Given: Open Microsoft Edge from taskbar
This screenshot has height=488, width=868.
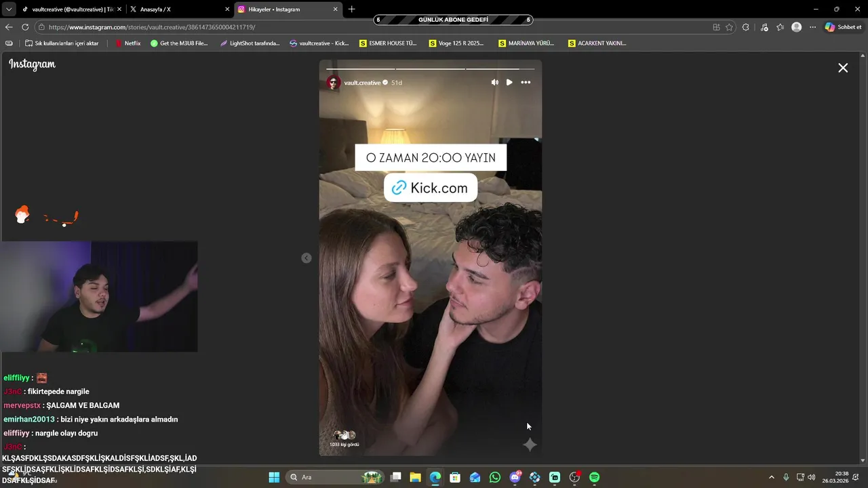Looking at the screenshot, I should click(435, 477).
